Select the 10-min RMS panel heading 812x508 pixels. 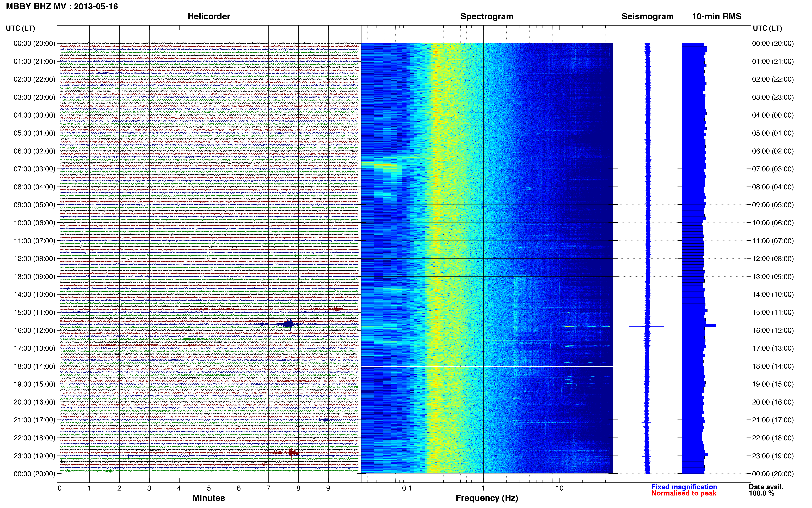pos(717,16)
